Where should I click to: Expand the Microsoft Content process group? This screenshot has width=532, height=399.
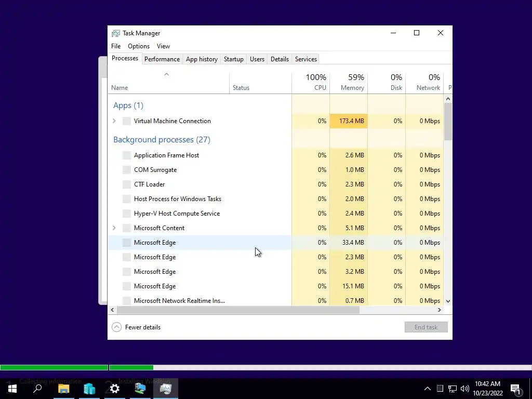pos(114,228)
